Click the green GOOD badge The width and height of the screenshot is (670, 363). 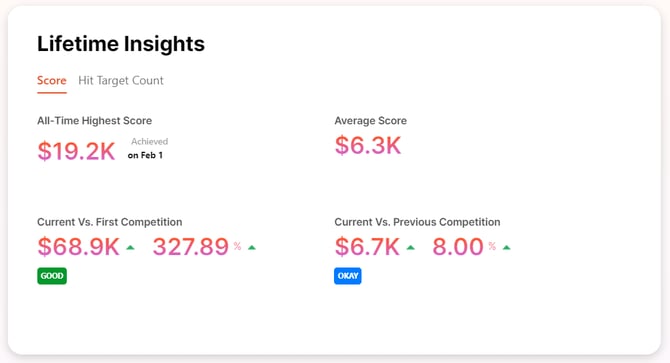point(52,276)
